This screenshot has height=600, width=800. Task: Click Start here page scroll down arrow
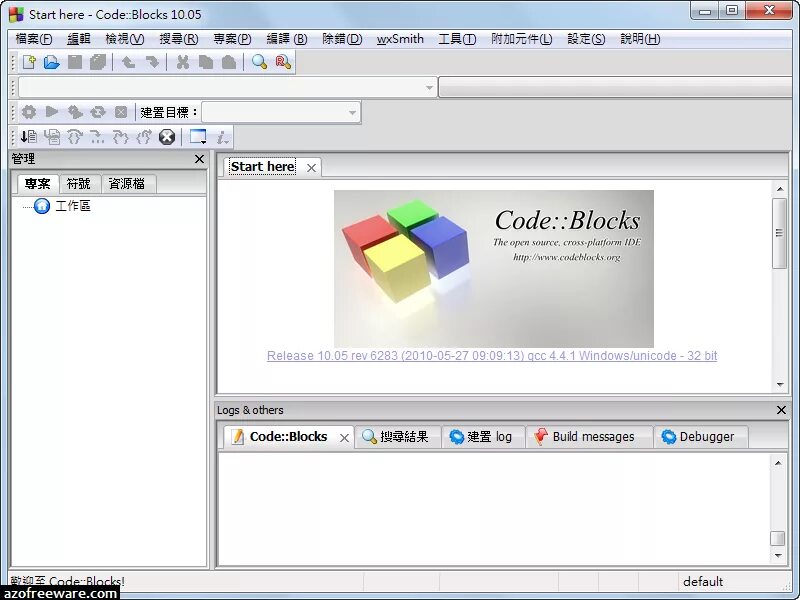coord(780,385)
